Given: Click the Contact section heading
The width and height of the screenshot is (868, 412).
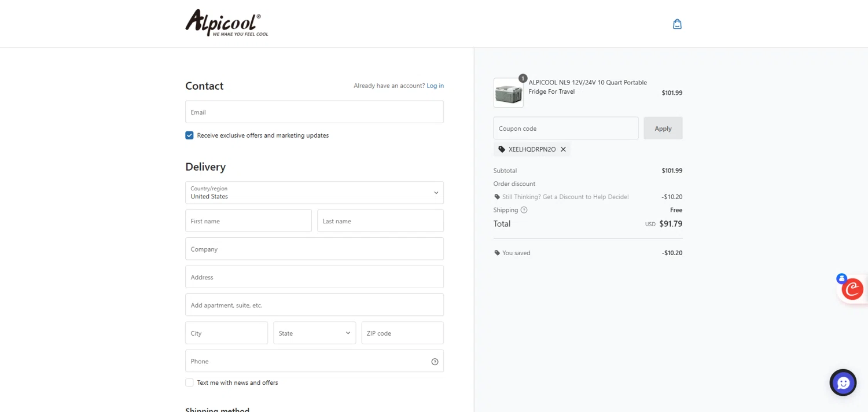Looking at the screenshot, I should pos(204,86).
